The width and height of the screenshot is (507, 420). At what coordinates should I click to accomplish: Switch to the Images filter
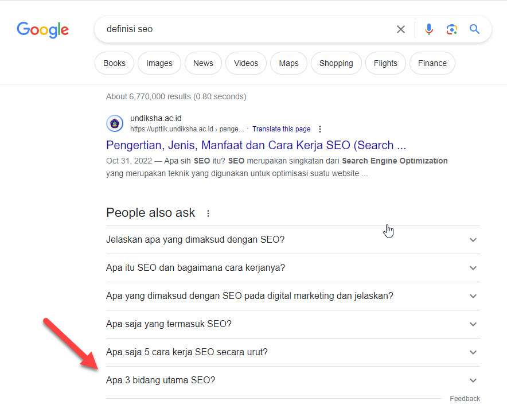pos(159,63)
